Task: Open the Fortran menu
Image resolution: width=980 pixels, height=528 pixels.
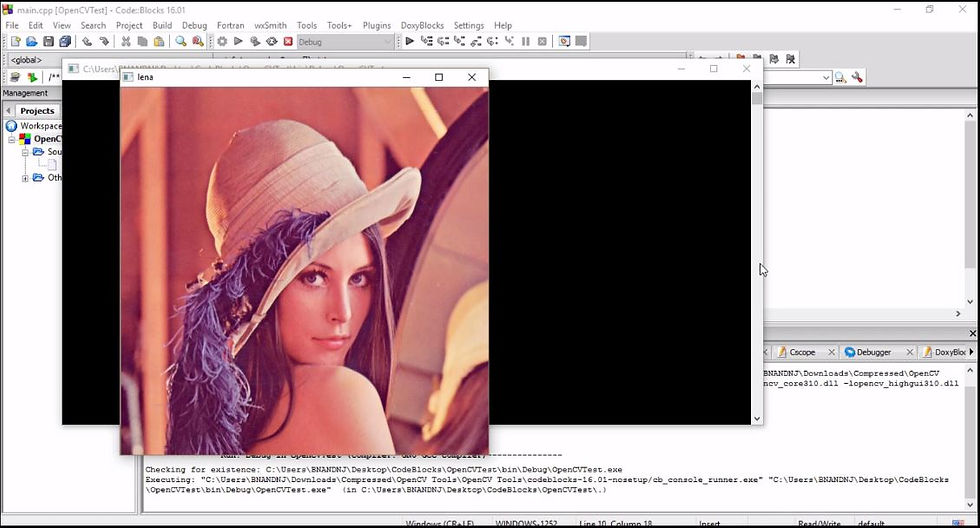Action: [231, 26]
